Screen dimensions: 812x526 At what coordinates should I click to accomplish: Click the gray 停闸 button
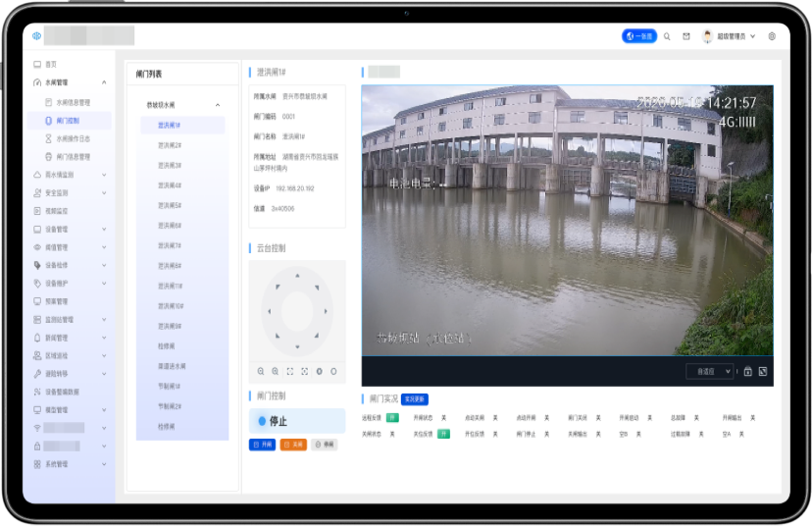(325, 445)
